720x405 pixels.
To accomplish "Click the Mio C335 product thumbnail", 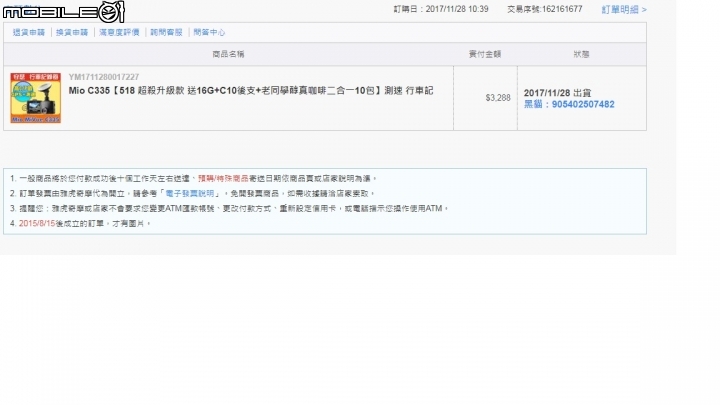I will [x=36, y=98].
